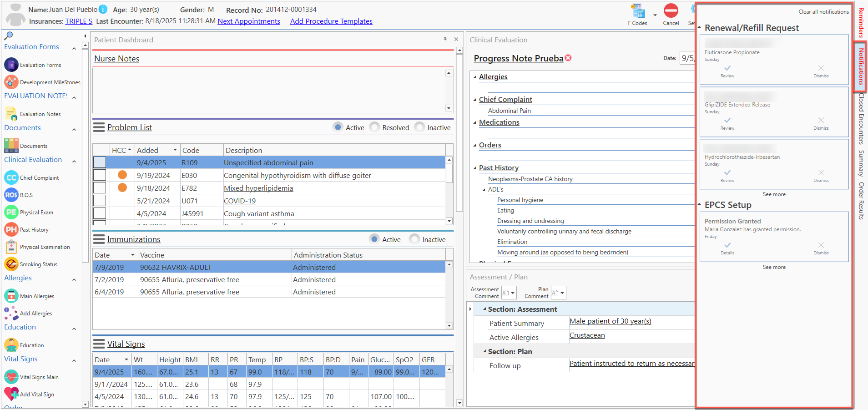Open the Order Results side tab
Image resolution: width=868 pixels, height=410 pixels.
861,201
